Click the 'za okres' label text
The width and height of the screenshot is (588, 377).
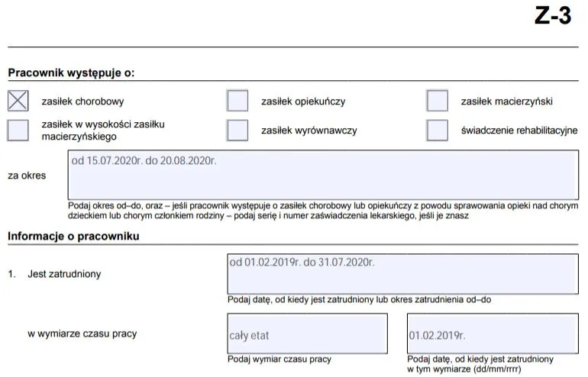tap(27, 176)
